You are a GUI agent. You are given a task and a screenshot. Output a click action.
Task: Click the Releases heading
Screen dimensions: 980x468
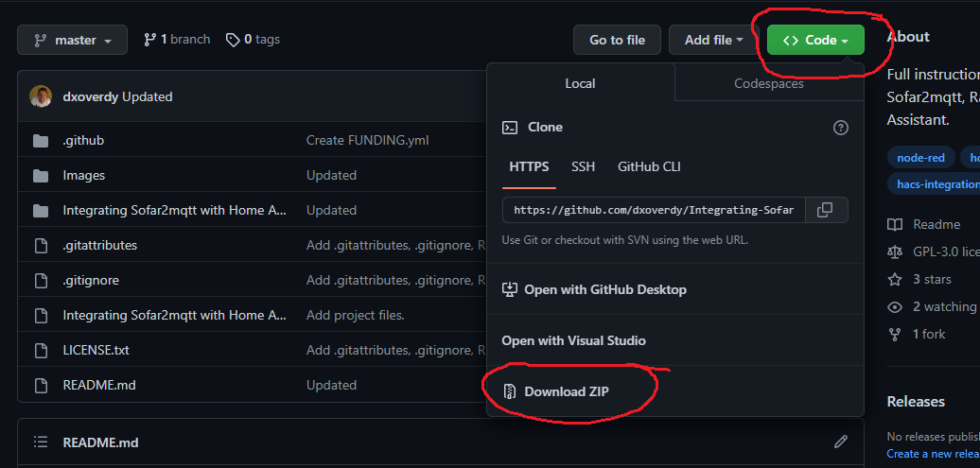916,401
